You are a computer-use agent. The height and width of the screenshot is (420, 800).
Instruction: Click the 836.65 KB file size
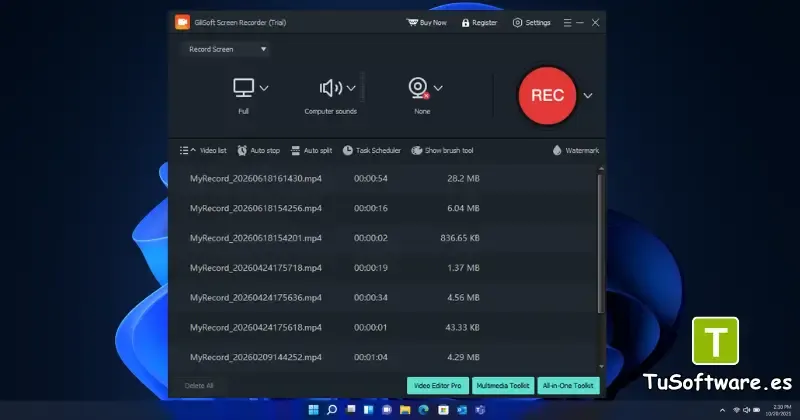click(x=460, y=238)
